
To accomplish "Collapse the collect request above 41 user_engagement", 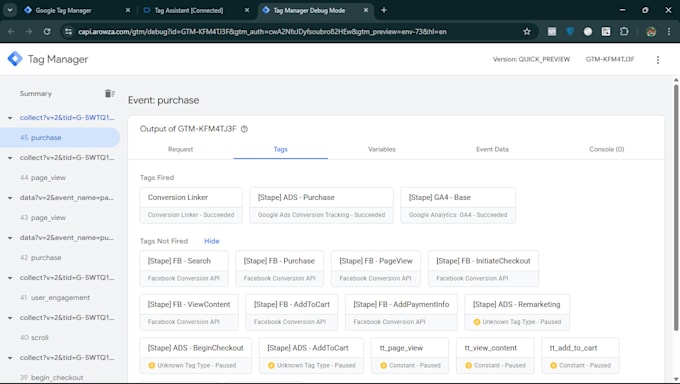I will click(10, 278).
